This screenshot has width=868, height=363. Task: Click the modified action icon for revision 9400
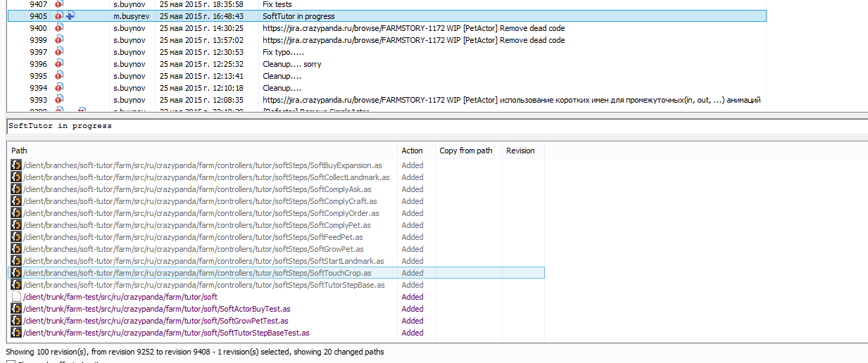pyautogui.click(x=59, y=28)
